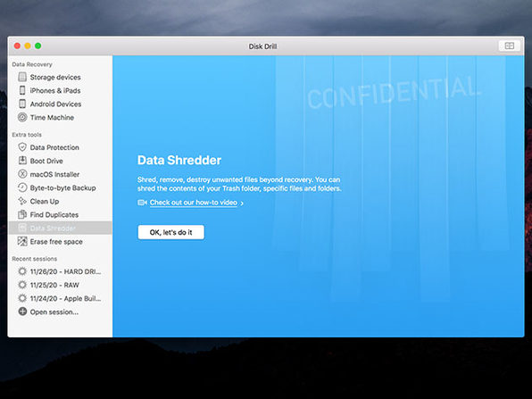Open the Data Protection shield icon
The image size is (532, 399).
click(22, 147)
